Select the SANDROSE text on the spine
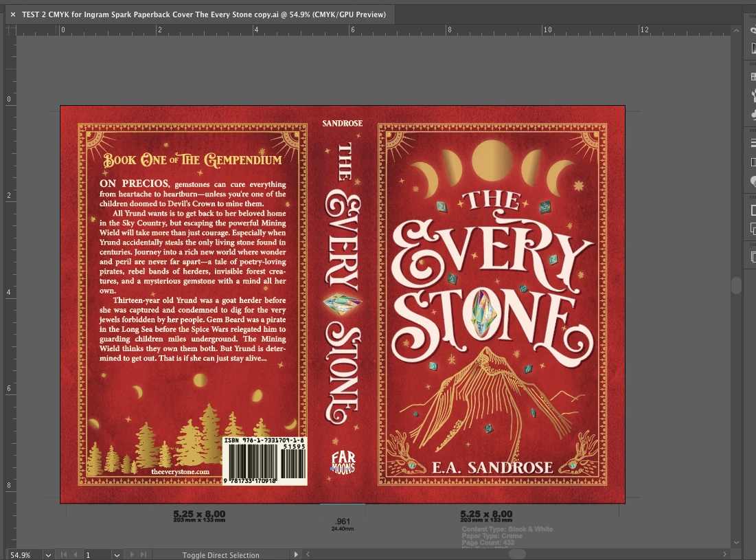756x560 pixels. point(343,124)
